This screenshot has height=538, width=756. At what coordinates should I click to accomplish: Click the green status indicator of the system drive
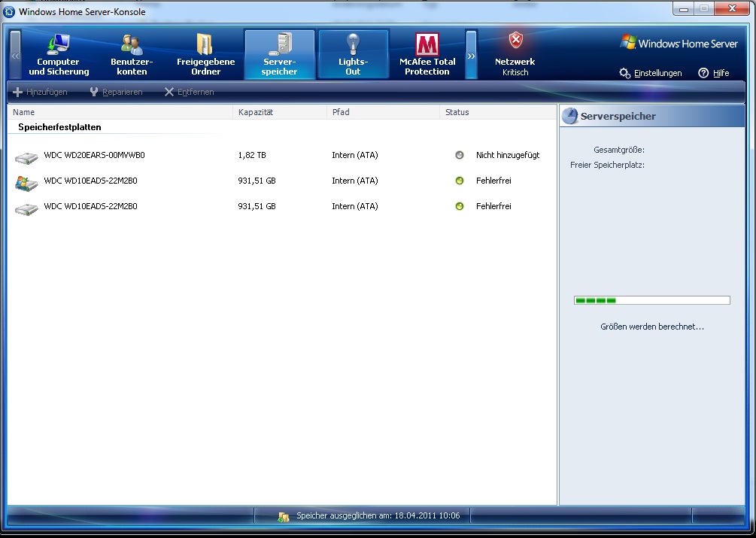click(x=460, y=181)
